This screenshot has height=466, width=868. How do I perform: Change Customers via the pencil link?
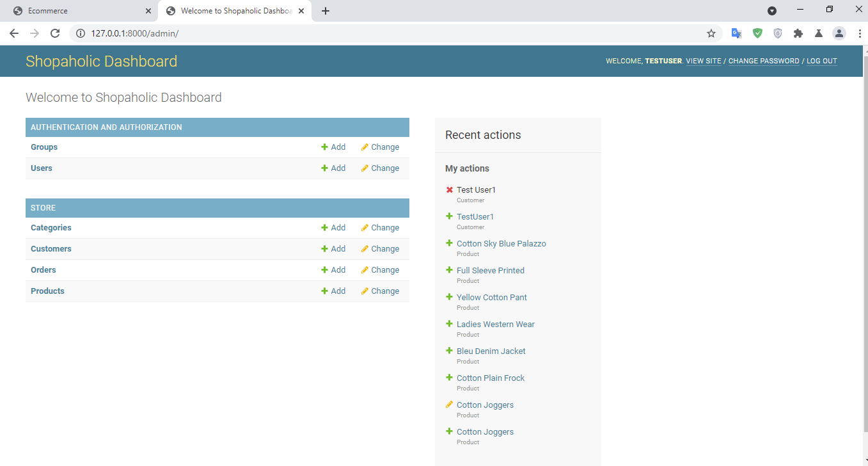pyautogui.click(x=380, y=249)
